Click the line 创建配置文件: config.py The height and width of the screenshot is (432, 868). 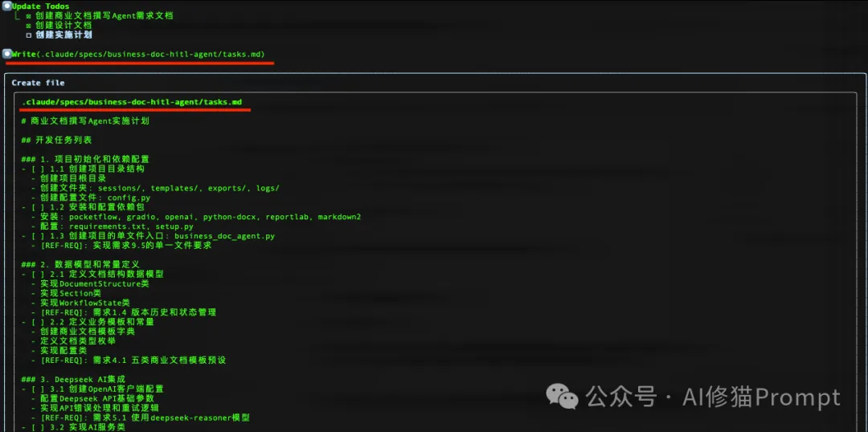tap(91, 198)
